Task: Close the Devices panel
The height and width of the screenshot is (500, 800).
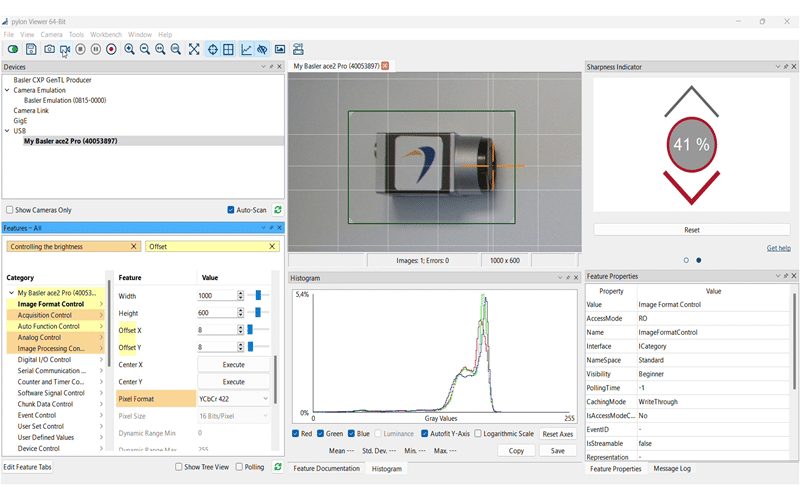Action: (x=279, y=66)
